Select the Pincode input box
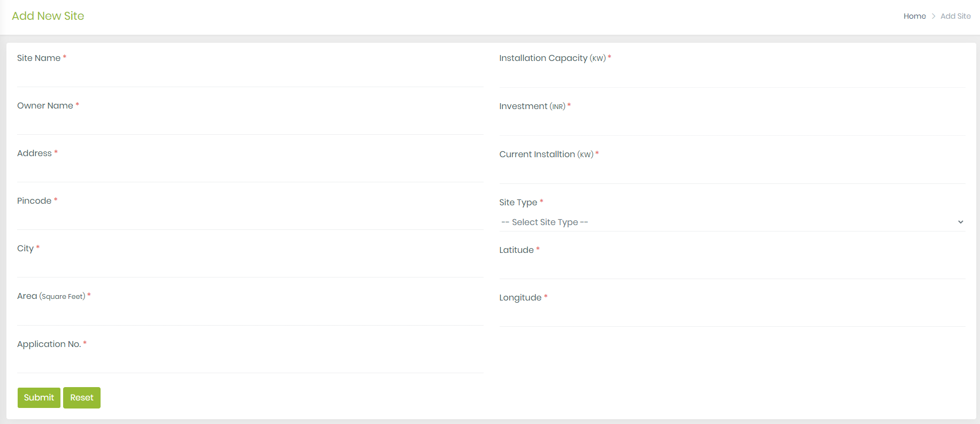 pos(250,219)
